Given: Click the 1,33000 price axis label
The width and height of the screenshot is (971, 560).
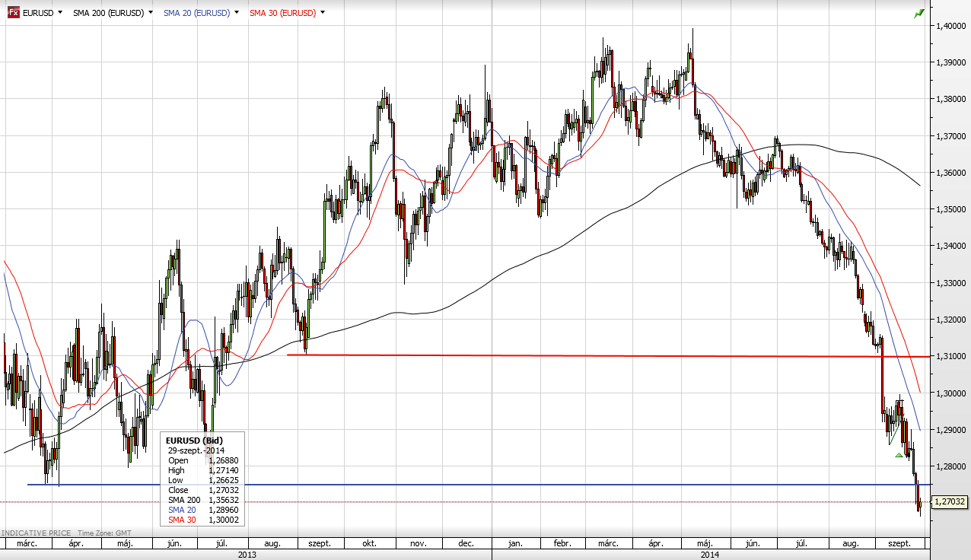Looking at the screenshot, I should pos(951,283).
